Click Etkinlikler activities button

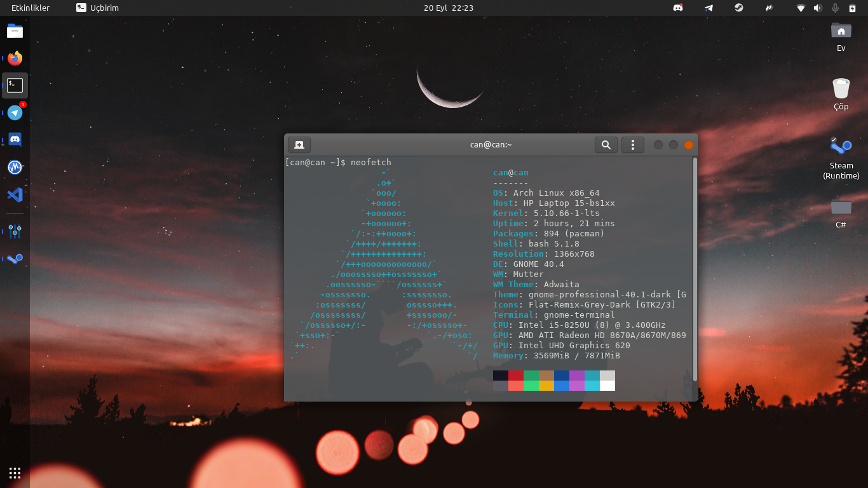pyautogui.click(x=31, y=8)
